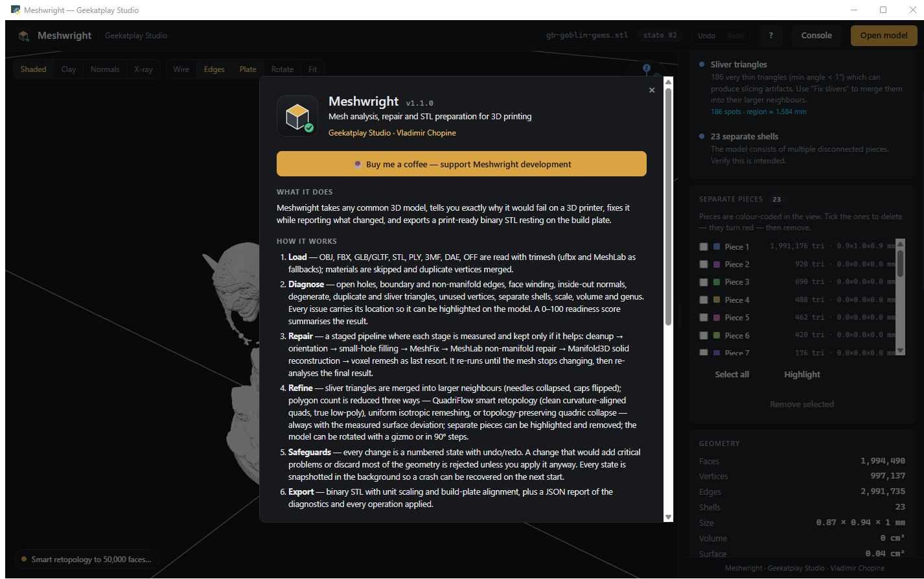Click the olive colour swatch of Piece 6
The image size is (924, 579).
[717, 335]
